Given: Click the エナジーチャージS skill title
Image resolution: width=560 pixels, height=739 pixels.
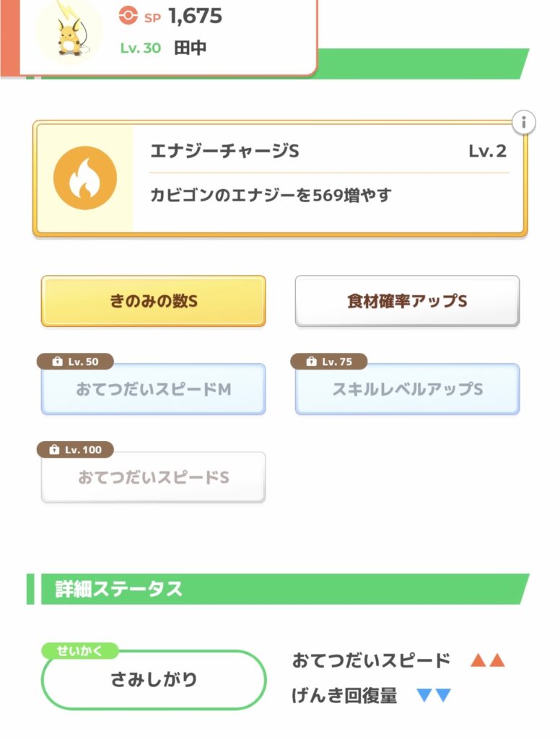Looking at the screenshot, I should (x=224, y=152).
